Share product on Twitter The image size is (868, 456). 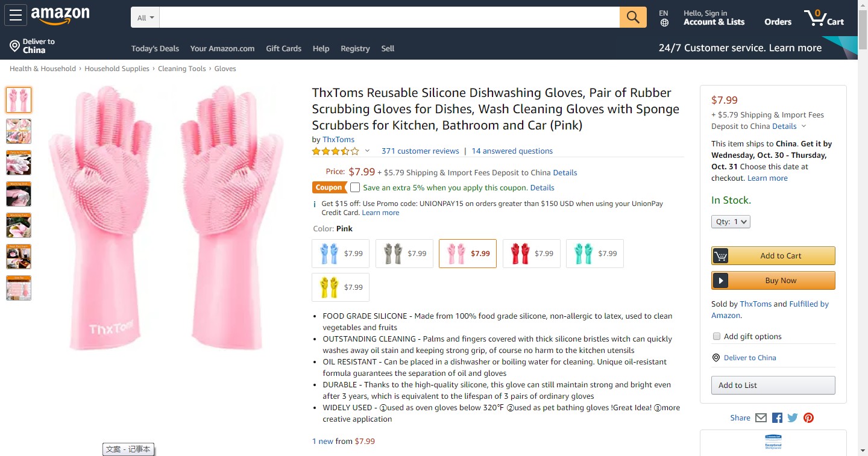793,417
